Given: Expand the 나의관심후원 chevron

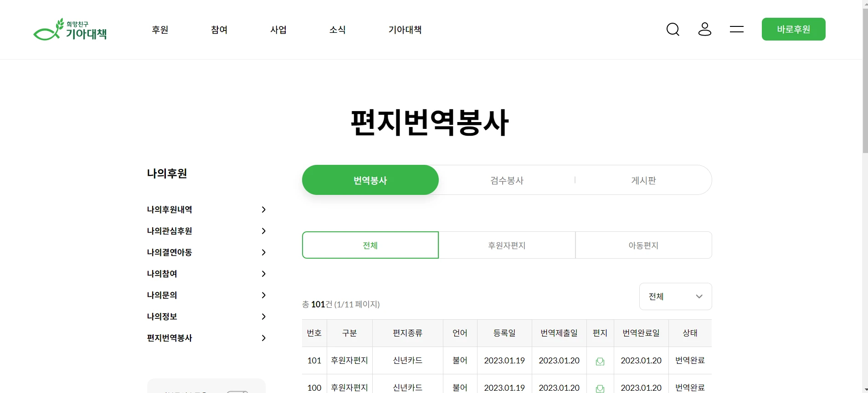Looking at the screenshot, I should tap(263, 231).
